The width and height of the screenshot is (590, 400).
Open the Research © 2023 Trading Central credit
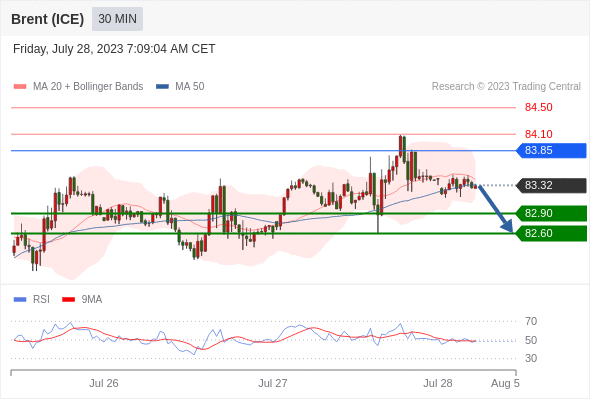[506, 87]
